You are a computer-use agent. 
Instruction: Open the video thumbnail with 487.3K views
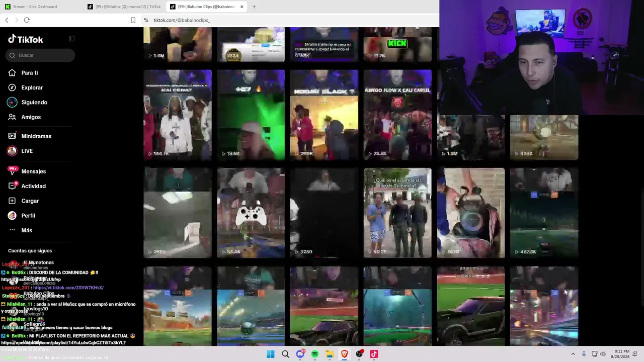(x=544, y=213)
